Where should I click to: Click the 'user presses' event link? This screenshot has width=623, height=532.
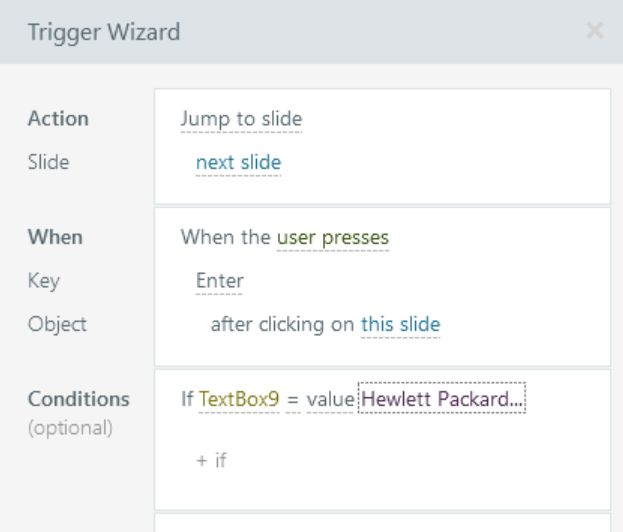pyautogui.click(x=333, y=238)
